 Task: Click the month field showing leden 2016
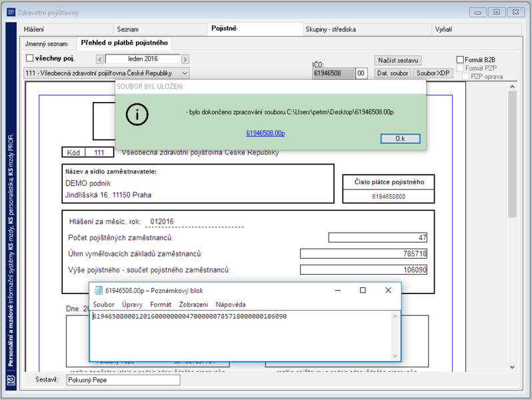point(143,59)
